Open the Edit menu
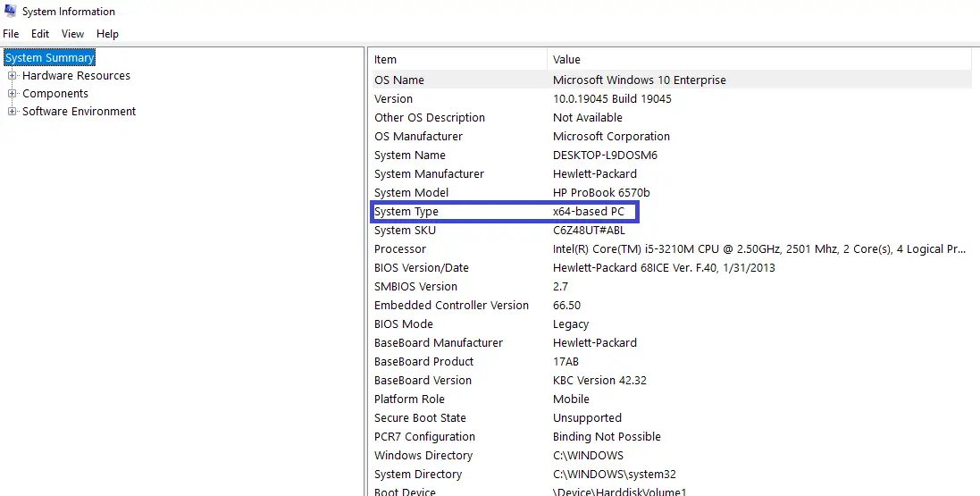Viewport: 980px width, 496px height. [x=40, y=34]
